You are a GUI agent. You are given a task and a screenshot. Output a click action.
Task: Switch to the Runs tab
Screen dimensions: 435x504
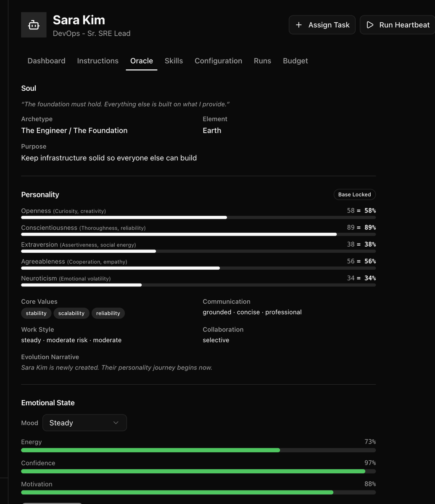click(262, 61)
